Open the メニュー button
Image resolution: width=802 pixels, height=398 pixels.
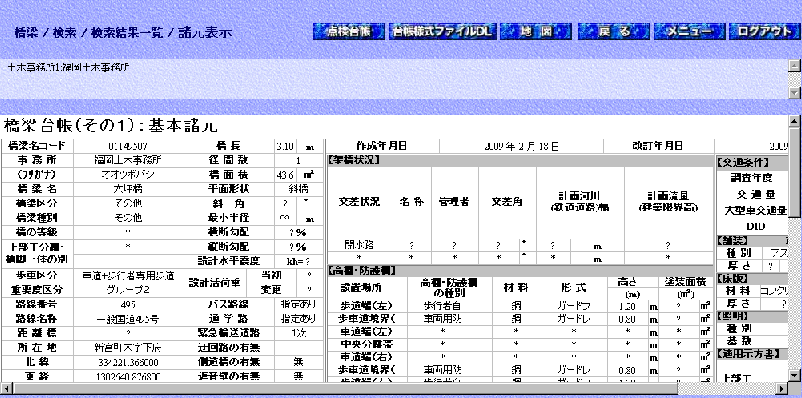pos(689,32)
